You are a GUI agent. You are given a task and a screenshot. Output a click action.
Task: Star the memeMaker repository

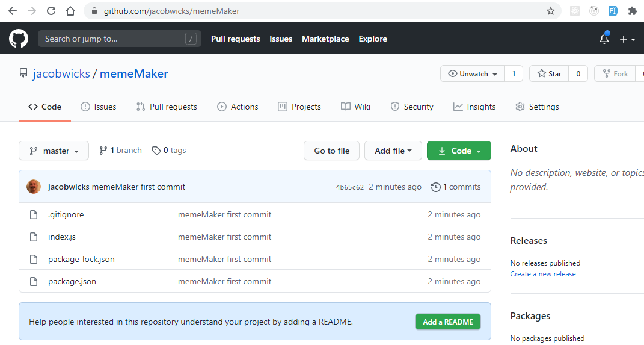(549, 73)
